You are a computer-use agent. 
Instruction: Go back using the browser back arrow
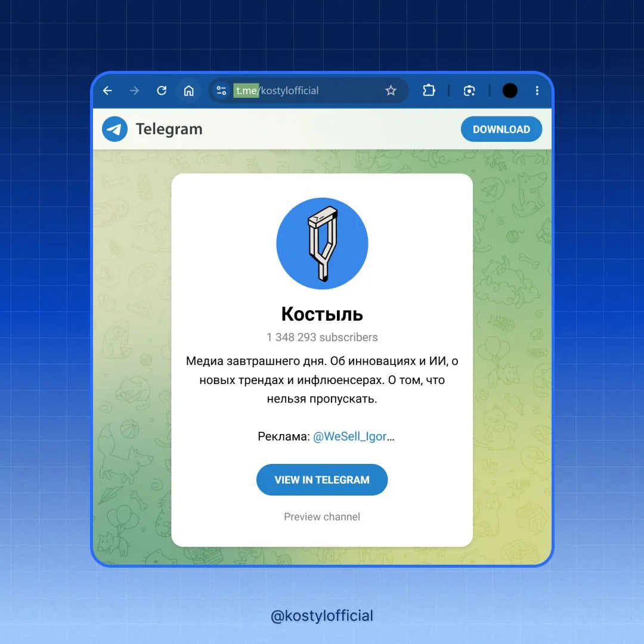(107, 91)
